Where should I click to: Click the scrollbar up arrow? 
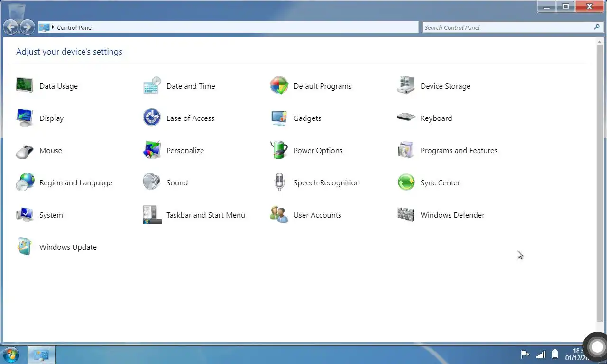click(599, 42)
